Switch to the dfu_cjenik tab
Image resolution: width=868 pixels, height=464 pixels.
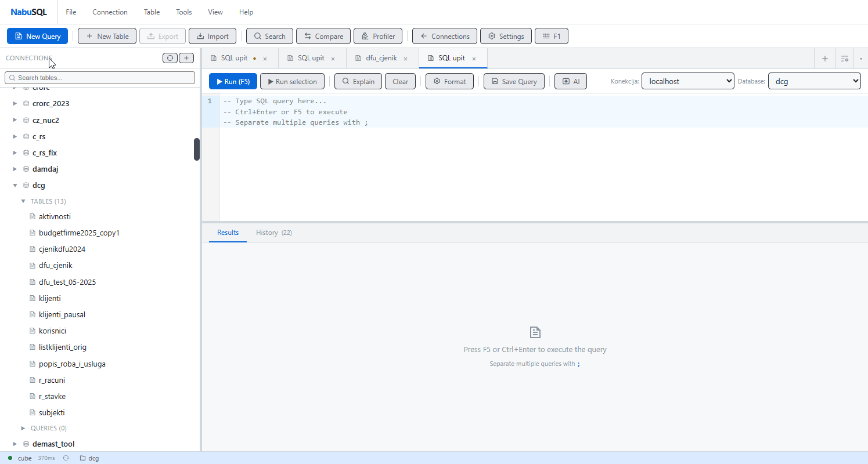(x=382, y=59)
